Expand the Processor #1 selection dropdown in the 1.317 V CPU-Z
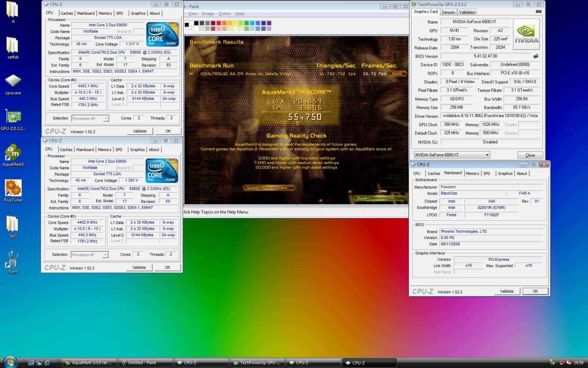Screen dimensions: 588x368 coord(106,118)
